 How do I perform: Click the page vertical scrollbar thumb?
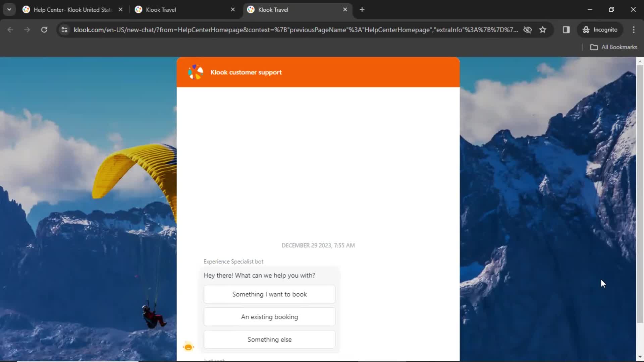pyautogui.click(x=640, y=194)
